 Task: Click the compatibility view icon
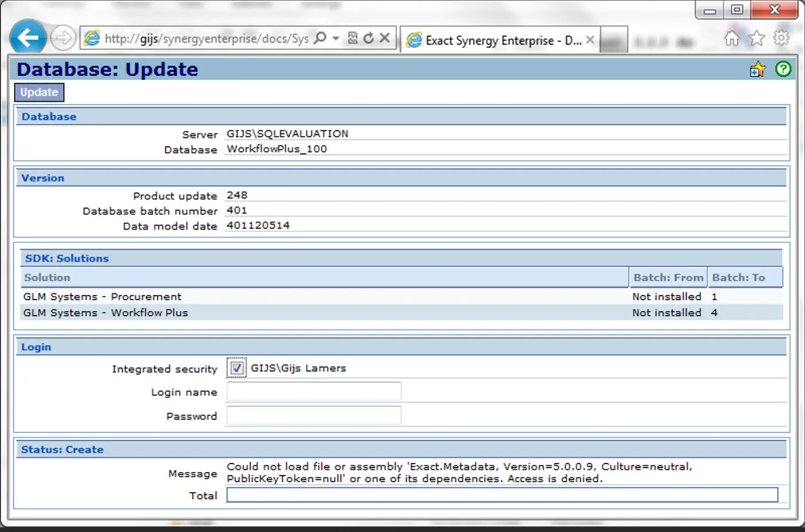[353, 38]
